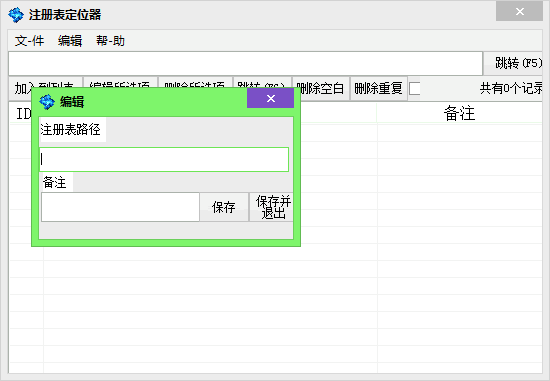
Task: Click the 保存并退出 button
Action: pyautogui.click(x=271, y=207)
